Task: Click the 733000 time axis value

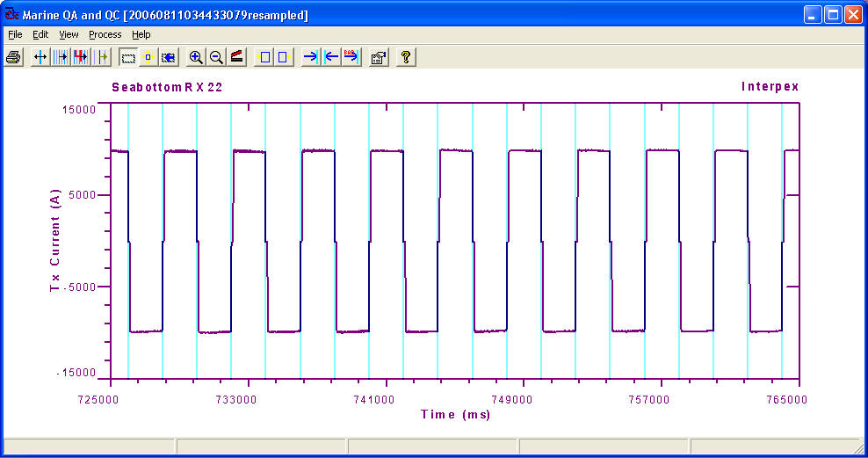Action: tap(236, 399)
